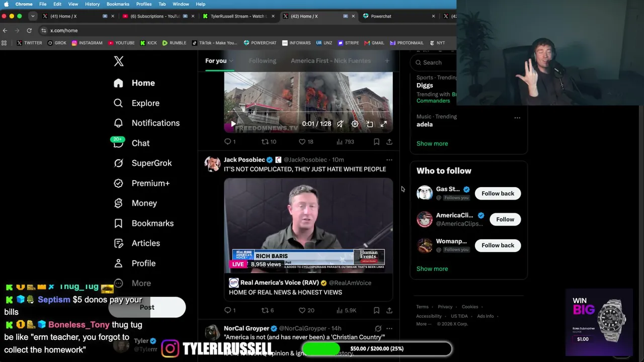Screen dimensions: 644x362
Task: Open the For you tab dropdown chevron
Action: pos(231,61)
